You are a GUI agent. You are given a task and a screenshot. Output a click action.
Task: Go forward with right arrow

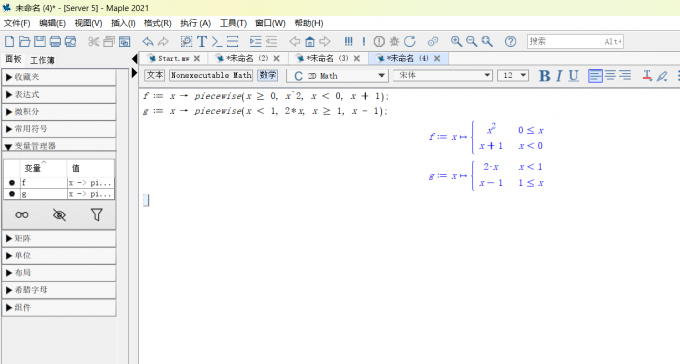325,41
